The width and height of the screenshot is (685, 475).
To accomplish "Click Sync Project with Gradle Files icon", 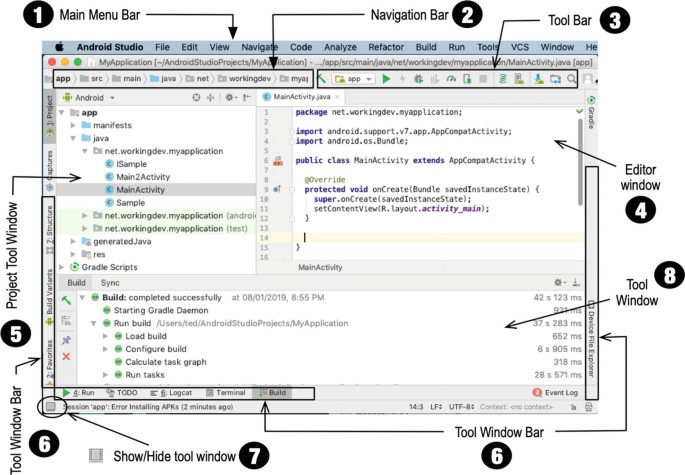I will [x=503, y=78].
